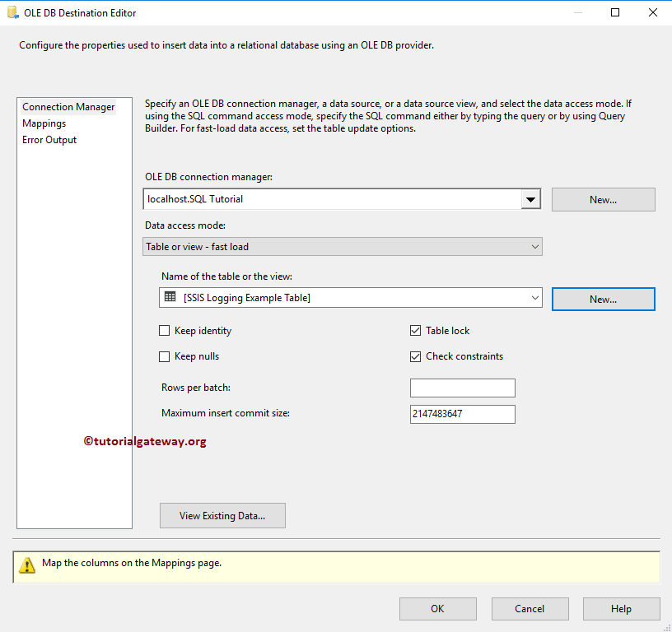Enable the Keep nulls checkbox
This screenshot has width=672, height=632.
pos(165,356)
